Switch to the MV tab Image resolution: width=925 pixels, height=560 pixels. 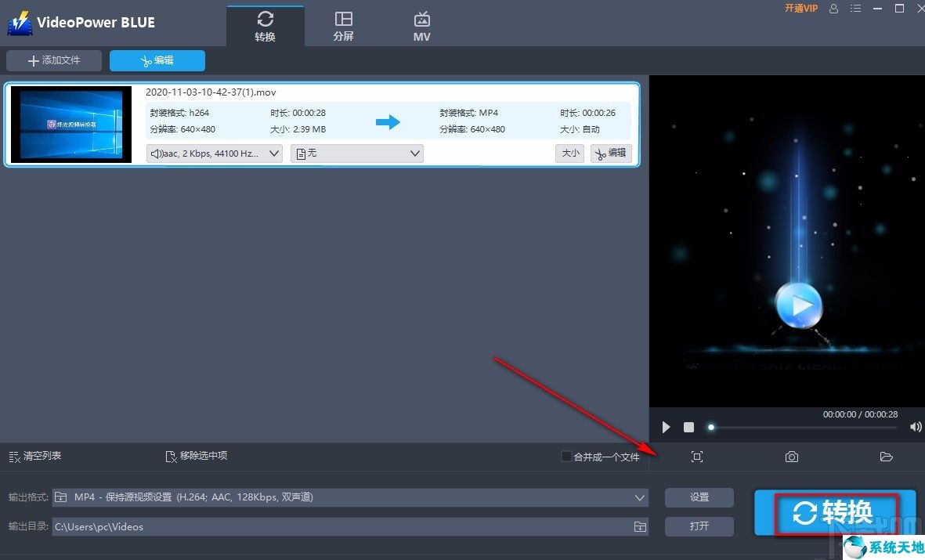(421, 24)
